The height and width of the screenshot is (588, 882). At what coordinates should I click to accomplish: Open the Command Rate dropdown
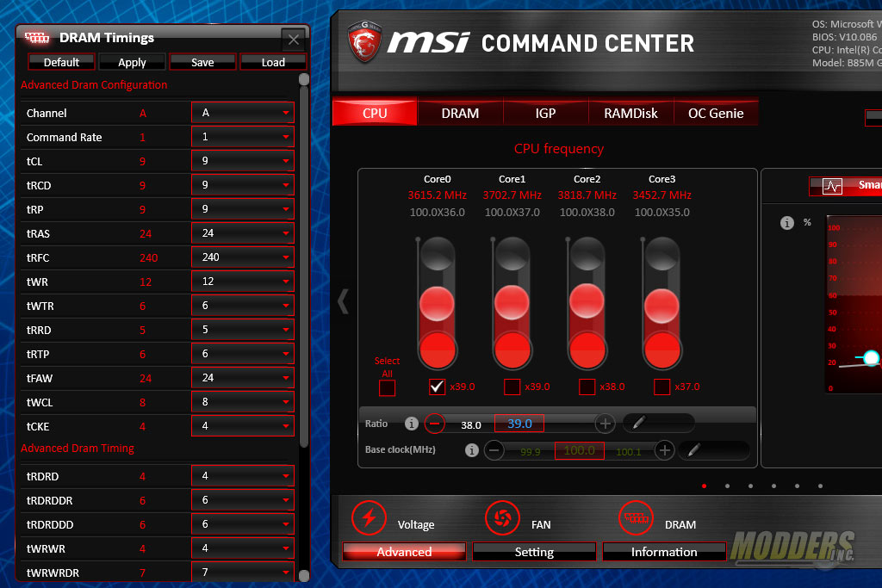tap(242, 137)
